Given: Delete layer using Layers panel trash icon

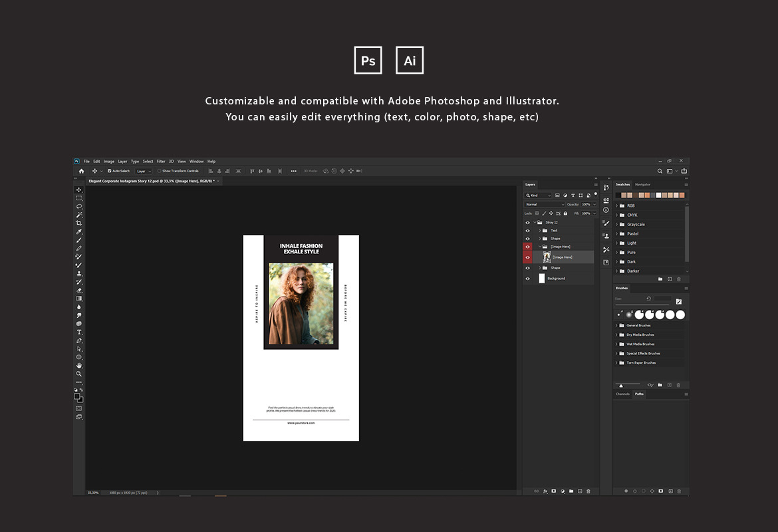Looking at the screenshot, I should coord(588,491).
